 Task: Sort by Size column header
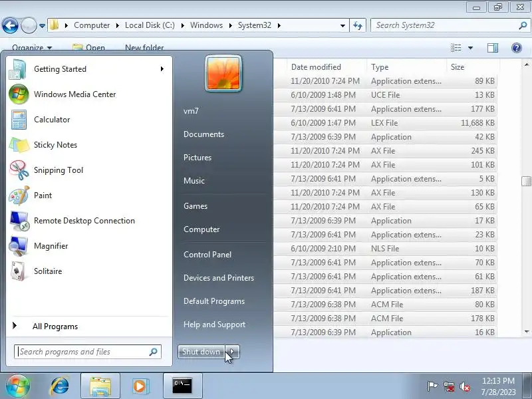[x=473, y=67]
